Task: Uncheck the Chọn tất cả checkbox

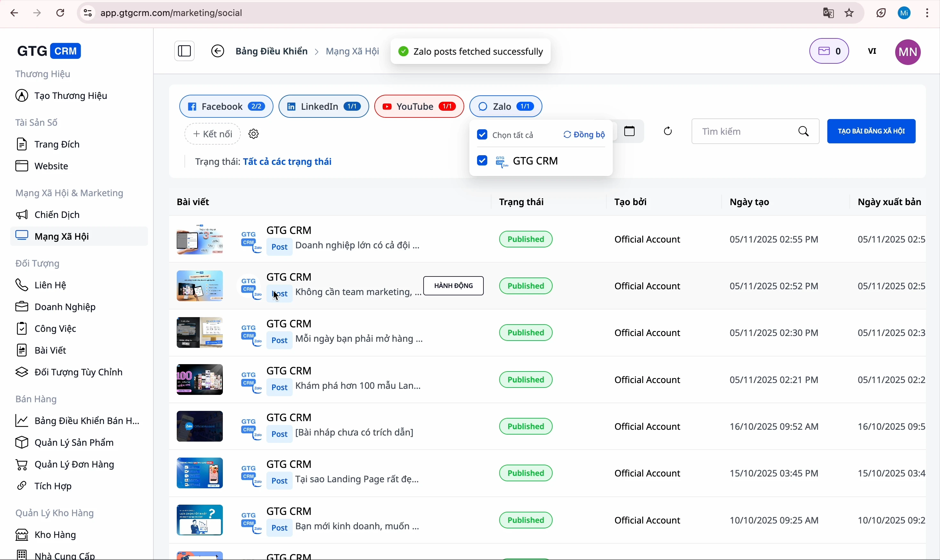Action: (x=482, y=134)
